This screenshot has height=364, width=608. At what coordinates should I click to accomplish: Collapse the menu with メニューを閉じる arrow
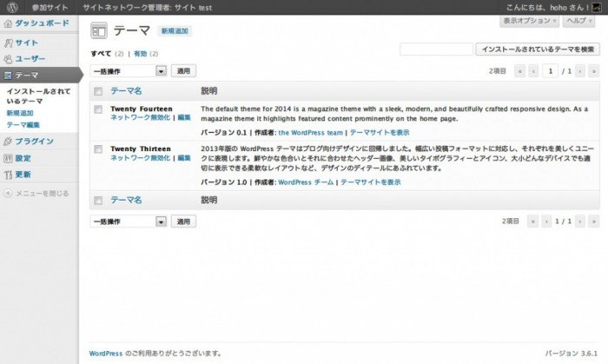pyautogui.click(x=8, y=193)
